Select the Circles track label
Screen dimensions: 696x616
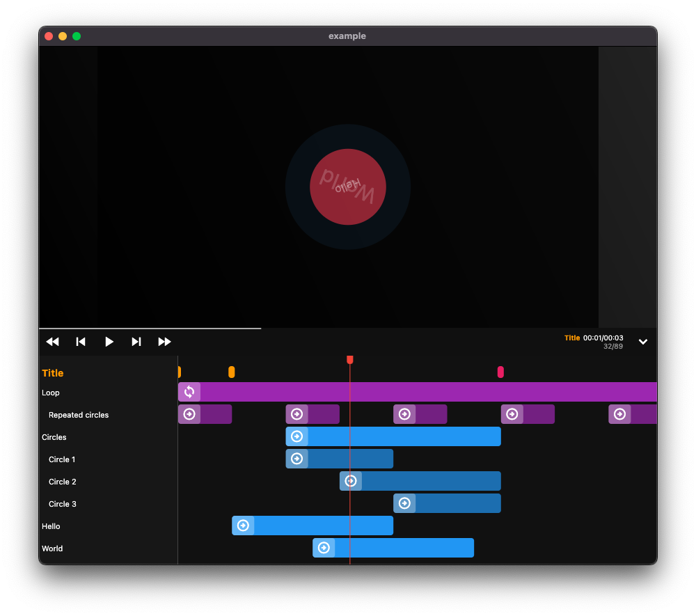tap(54, 437)
